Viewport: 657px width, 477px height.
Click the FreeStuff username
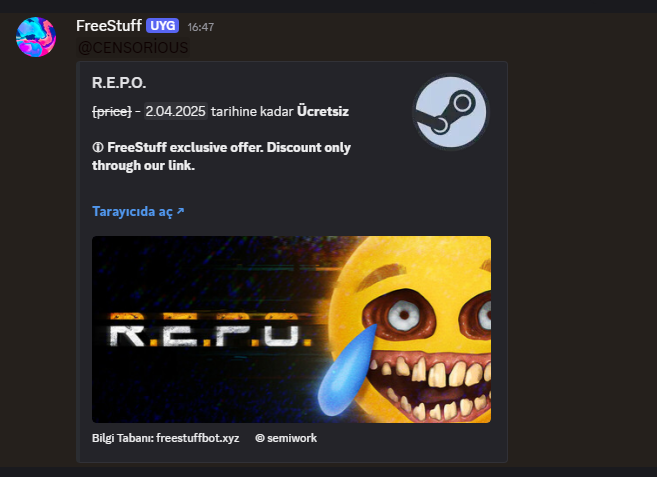[109, 26]
